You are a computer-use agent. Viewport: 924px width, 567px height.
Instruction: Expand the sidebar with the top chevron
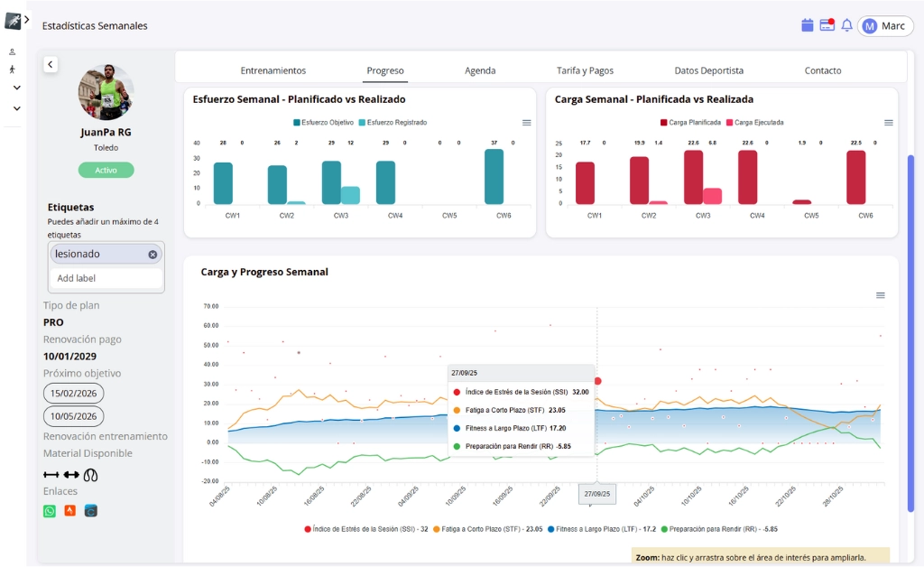(27, 19)
